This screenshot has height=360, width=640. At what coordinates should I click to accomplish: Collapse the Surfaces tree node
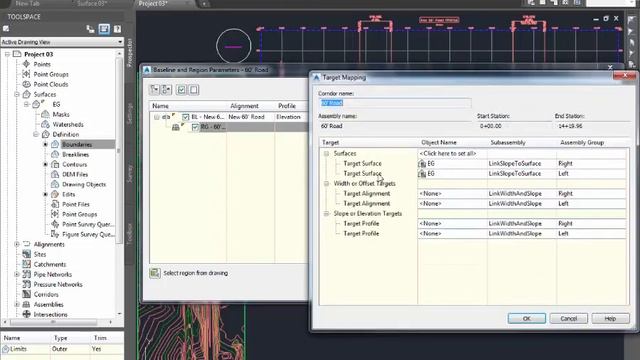(x=17, y=94)
